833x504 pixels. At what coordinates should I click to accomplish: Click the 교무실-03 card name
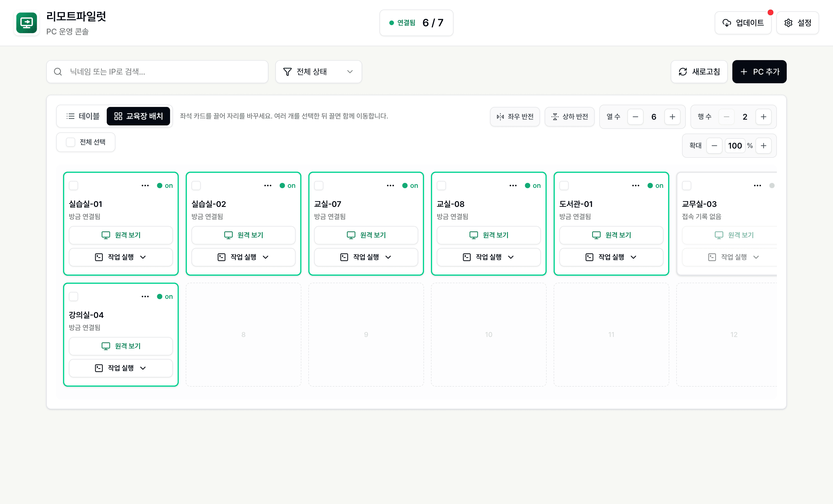tap(699, 204)
